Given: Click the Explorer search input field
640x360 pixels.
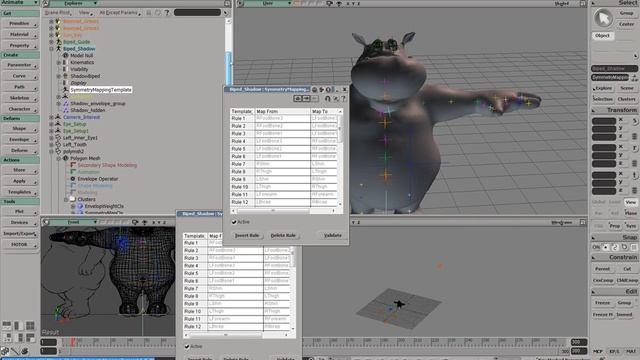Looking at the screenshot, I should click(x=198, y=13).
